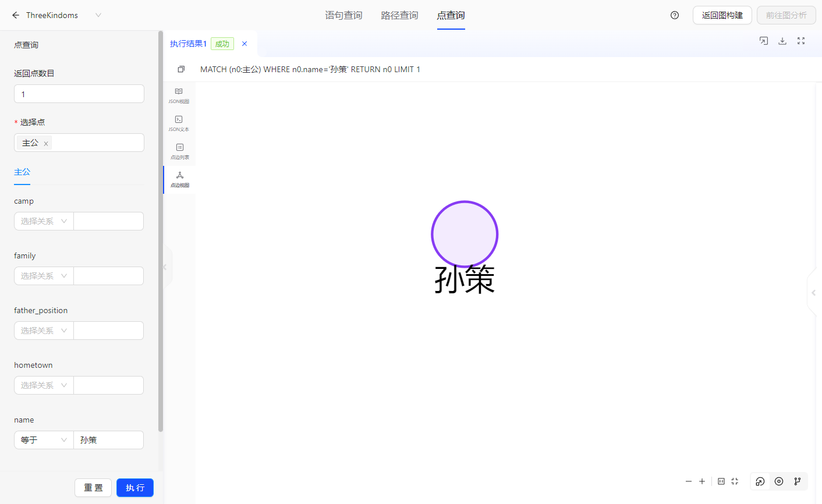Expand the right side panel handle

coord(813,293)
